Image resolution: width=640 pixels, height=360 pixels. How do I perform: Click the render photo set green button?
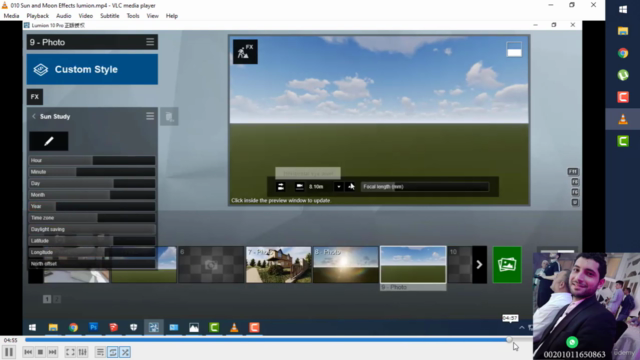click(507, 264)
